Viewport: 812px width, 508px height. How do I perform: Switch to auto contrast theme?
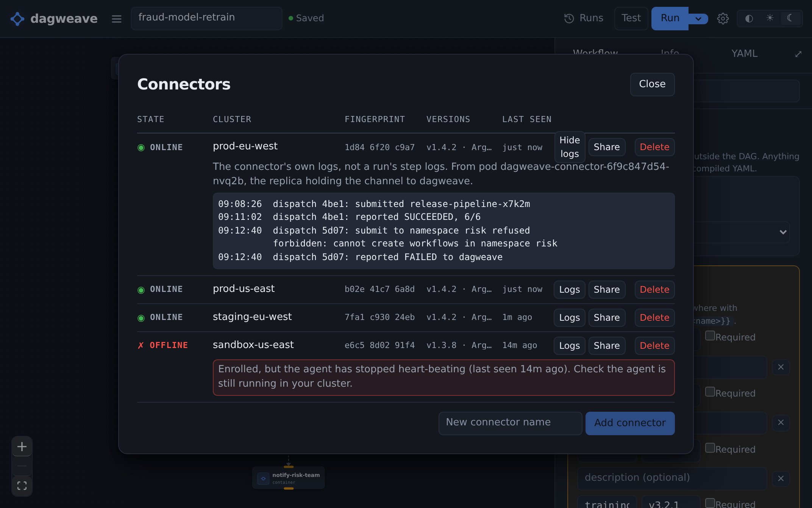click(749, 19)
